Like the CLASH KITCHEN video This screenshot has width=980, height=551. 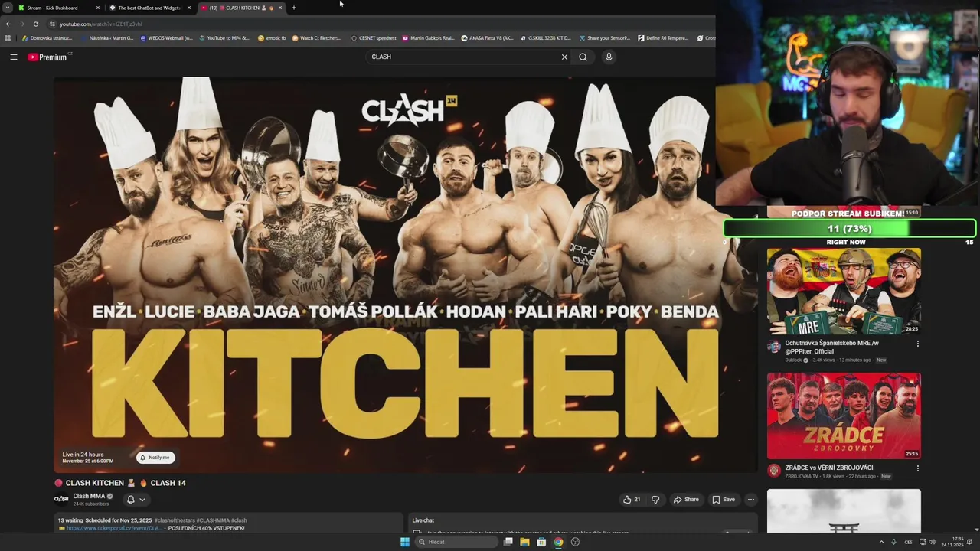point(632,500)
